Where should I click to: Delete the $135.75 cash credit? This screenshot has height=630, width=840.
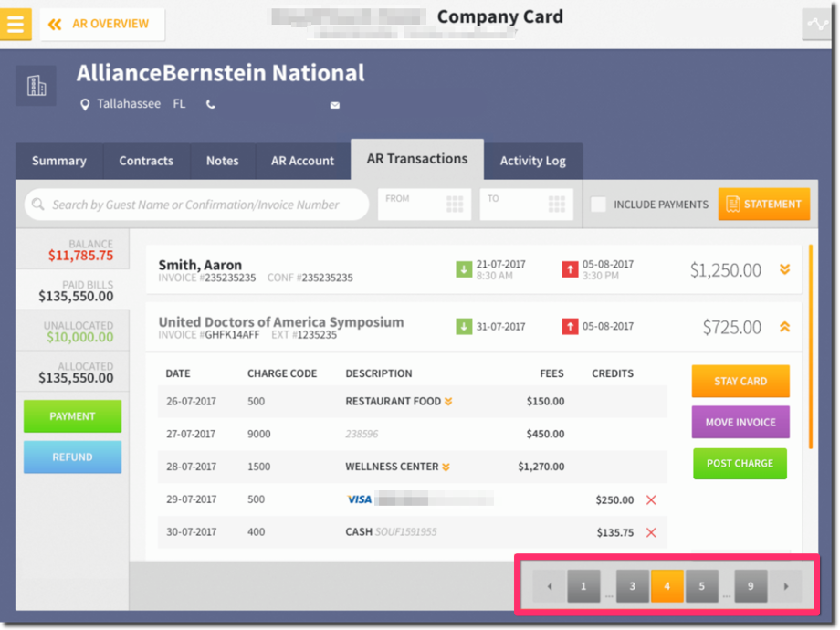(651, 532)
